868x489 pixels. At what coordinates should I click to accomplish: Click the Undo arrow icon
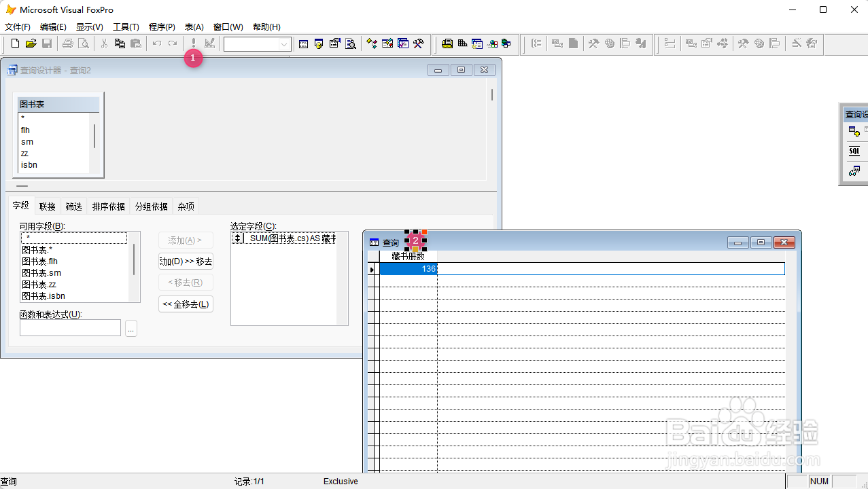[x=156, y=43]
